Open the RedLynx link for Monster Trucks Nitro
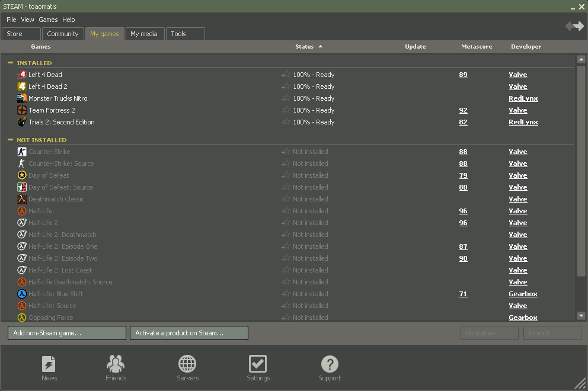Viewport: 588px width, 391px height. (x=523, y=98)
